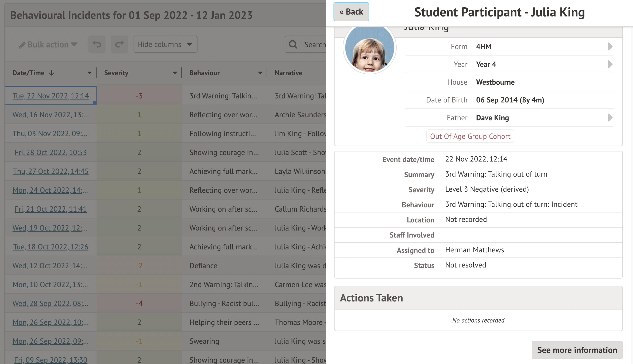This screenshot has height=364, width=633.
Task: Select the Out Of Age Group Cohort tag
Action: (x=470, y=136)
